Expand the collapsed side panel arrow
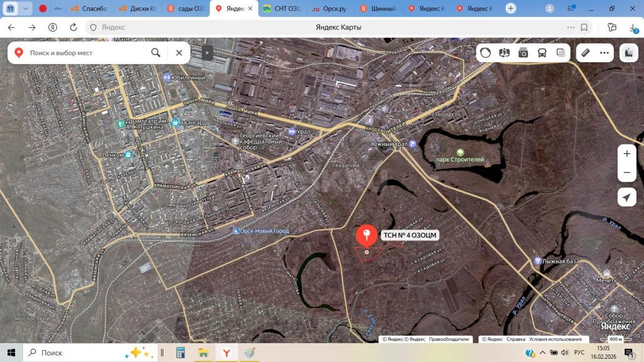The height and width of the screenshot is (362, 644). pos(207,53)
